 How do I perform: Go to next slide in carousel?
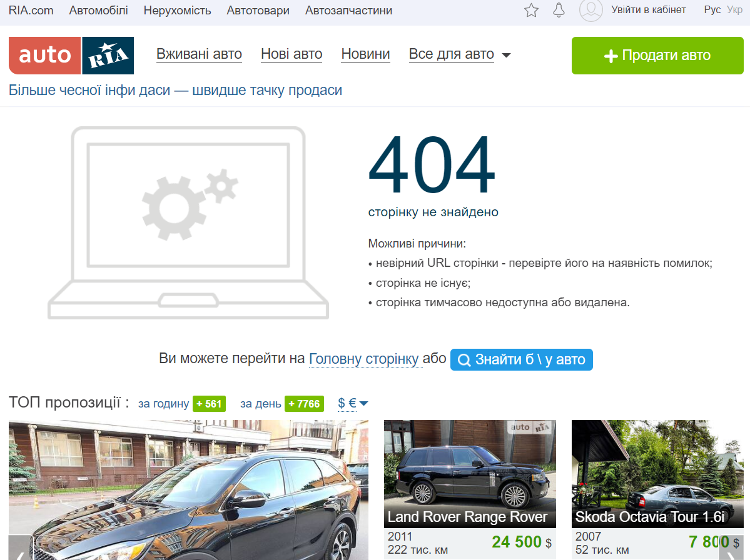point(731,551)
